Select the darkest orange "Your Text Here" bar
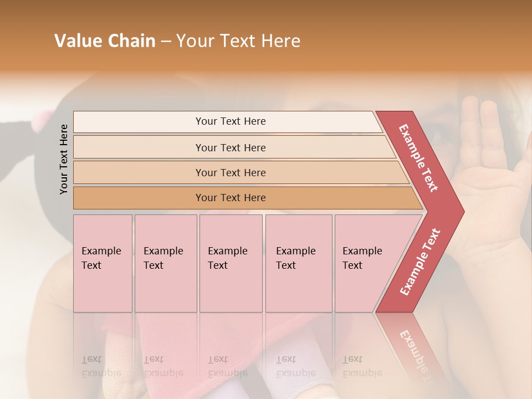The height and width of the screenshot is (399, 532). point(231,198)
